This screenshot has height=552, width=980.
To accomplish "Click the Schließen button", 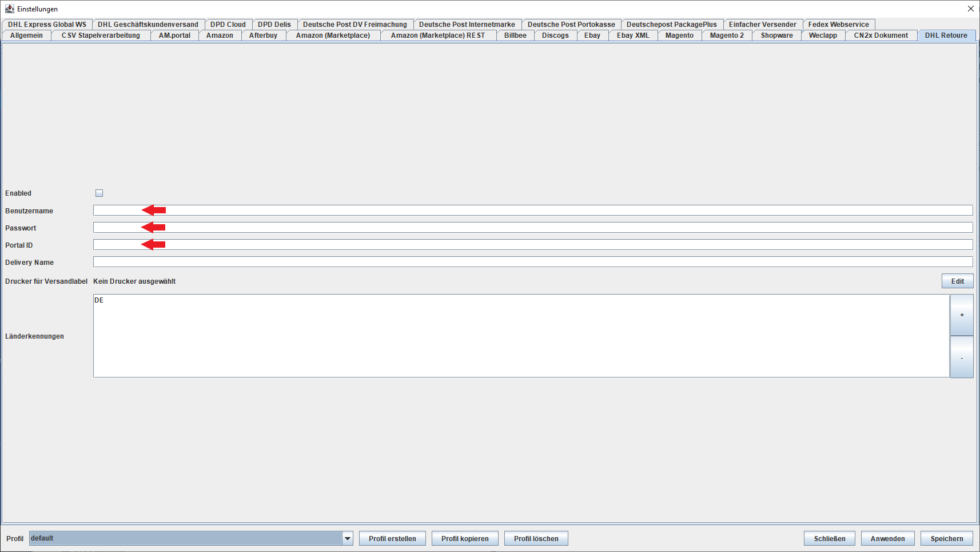I will tap(830, 538).
